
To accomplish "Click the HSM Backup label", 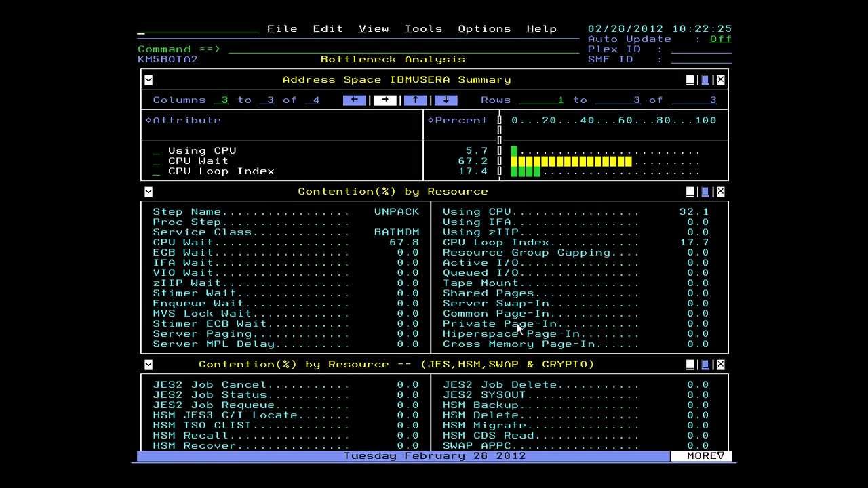I will click(480, 405).
